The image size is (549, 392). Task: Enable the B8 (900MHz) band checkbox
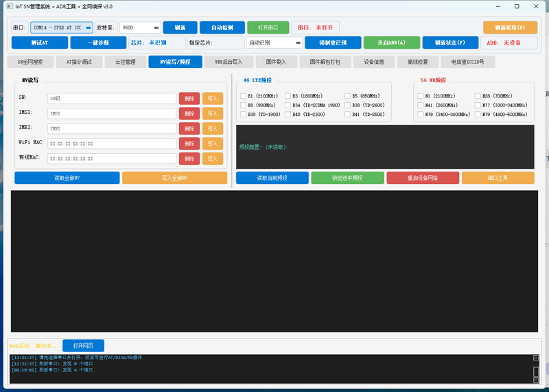coord(244,105)
